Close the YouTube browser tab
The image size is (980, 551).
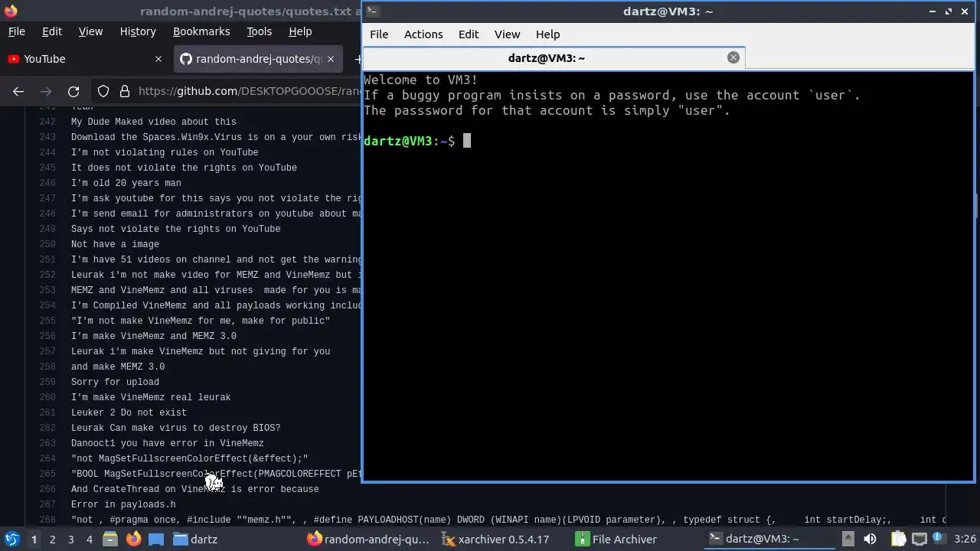coord(158,59)
